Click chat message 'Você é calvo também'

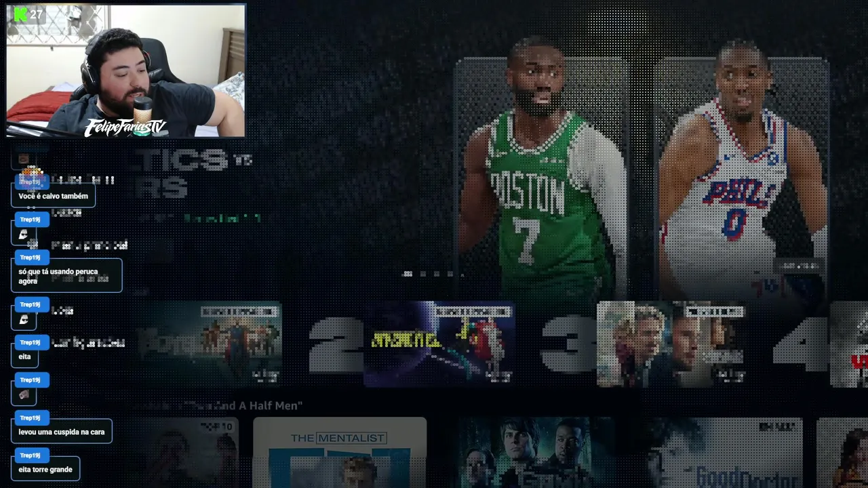(x=54, y=196)
